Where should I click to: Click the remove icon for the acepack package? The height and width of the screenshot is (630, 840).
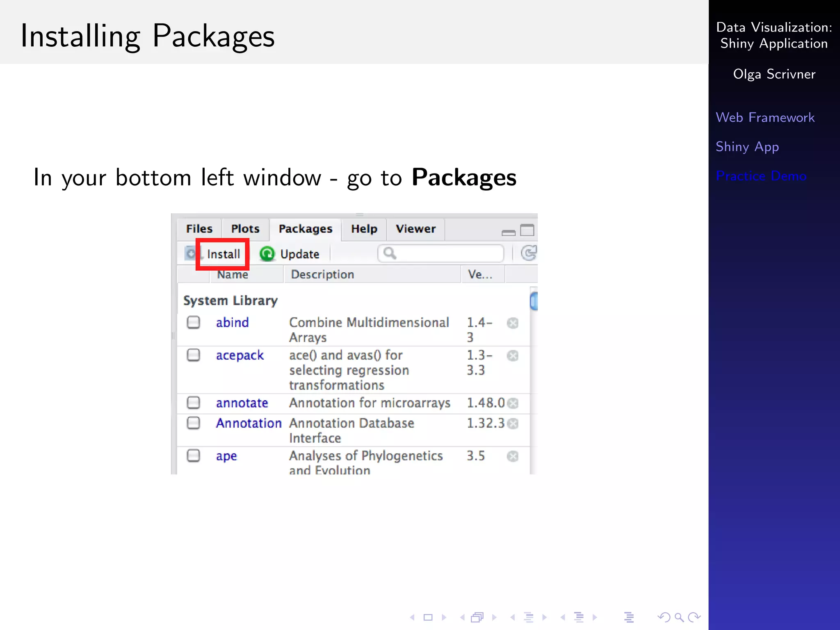click(512, 356)
